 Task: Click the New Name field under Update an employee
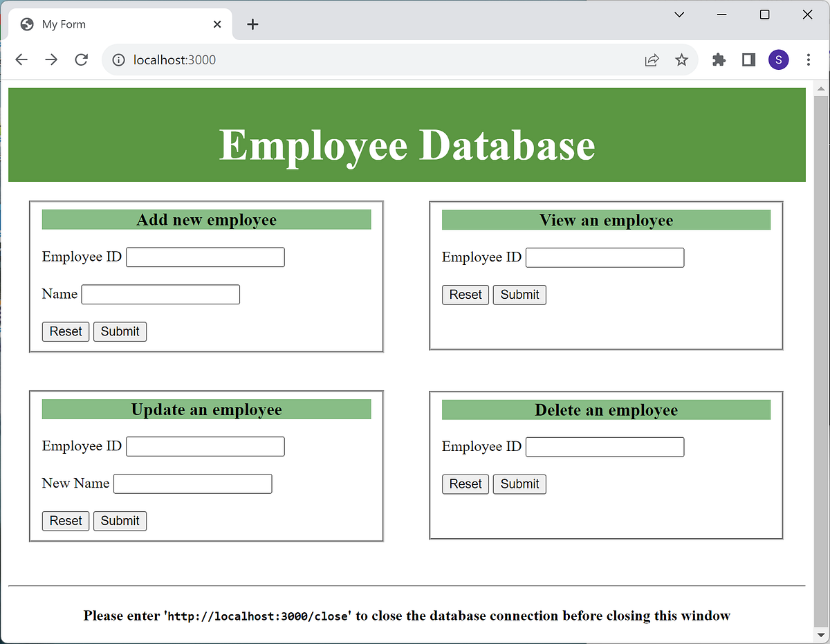pos(192,484)
